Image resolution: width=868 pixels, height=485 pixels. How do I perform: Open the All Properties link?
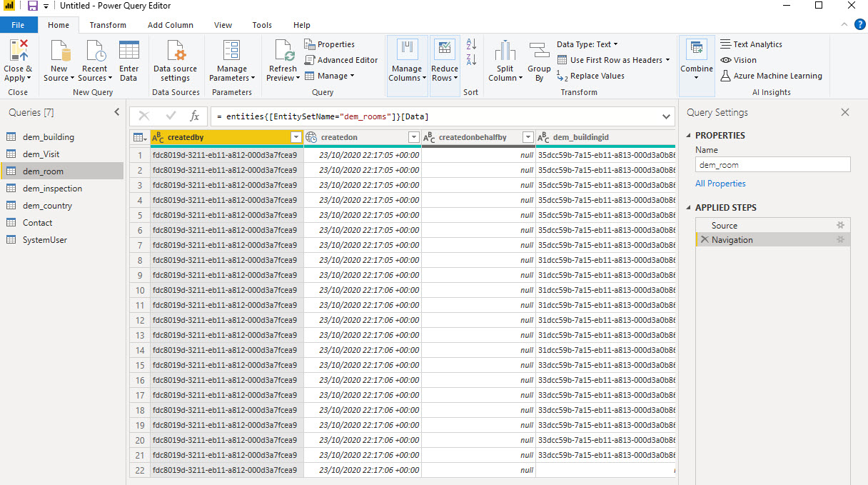[720, 184]
